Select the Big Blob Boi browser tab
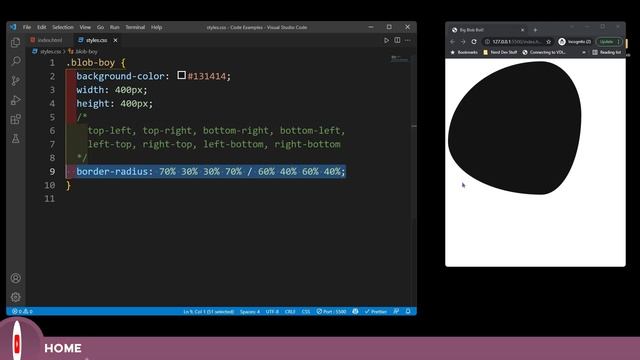 point(488,30)
